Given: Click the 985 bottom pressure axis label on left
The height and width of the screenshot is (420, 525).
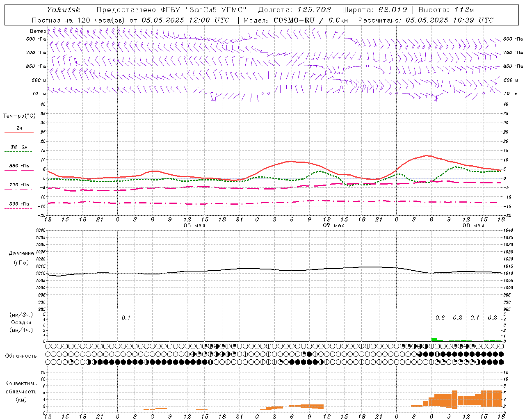Looking at the screenshot, I should (41, 309).
